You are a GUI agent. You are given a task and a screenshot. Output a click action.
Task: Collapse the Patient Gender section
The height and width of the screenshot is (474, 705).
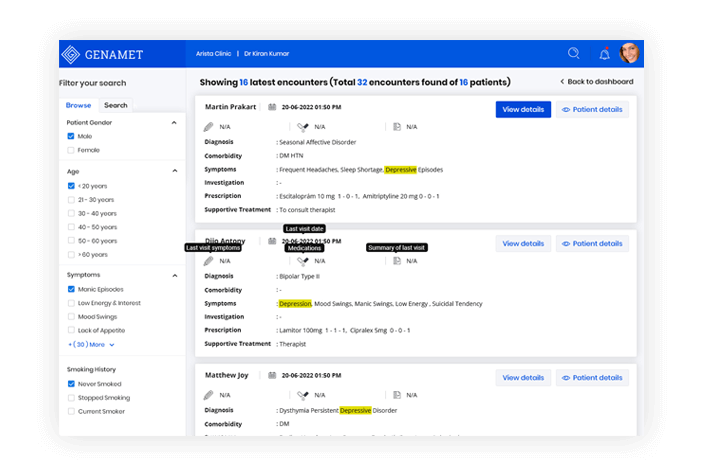[174, 123]
